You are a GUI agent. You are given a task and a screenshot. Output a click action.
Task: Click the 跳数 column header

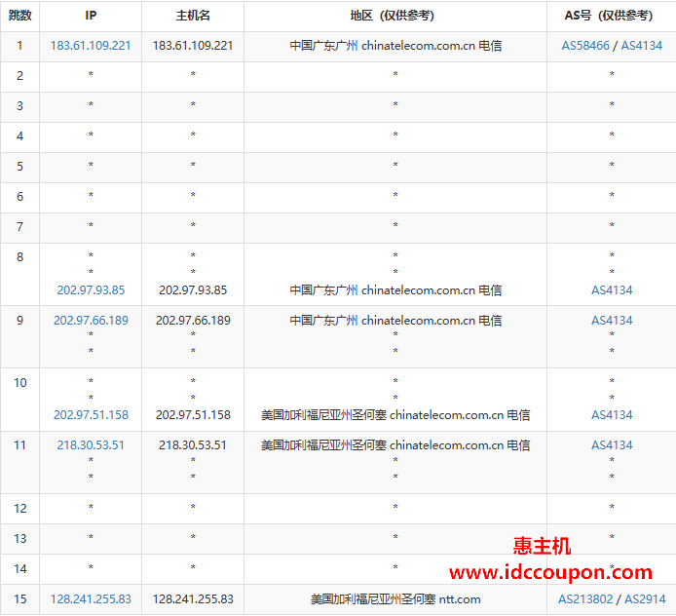(19, 16)
